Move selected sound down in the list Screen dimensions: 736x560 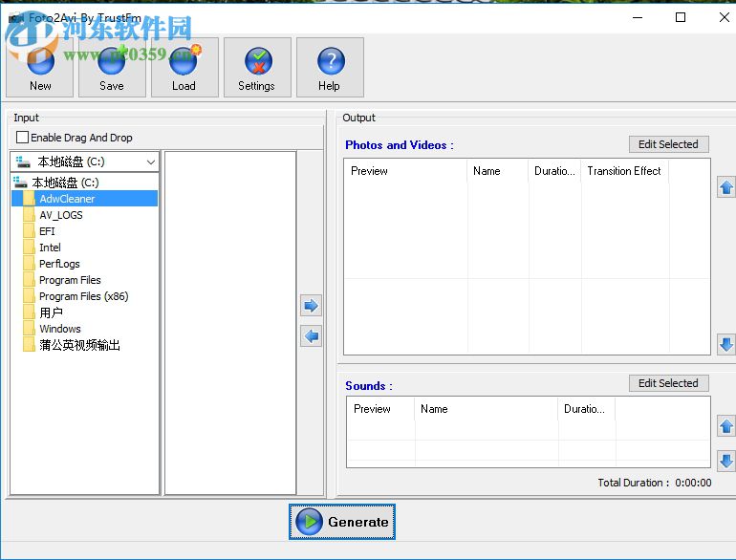[726, 461]
